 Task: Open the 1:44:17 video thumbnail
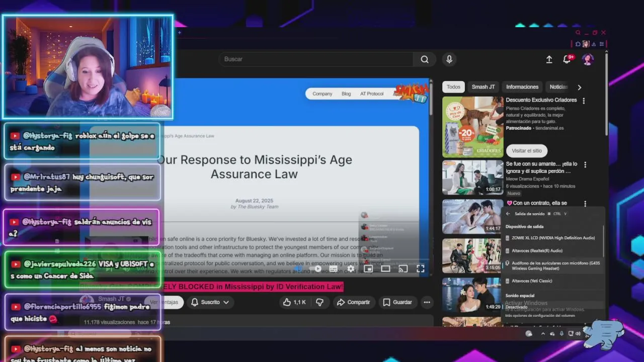pos(473,217)
